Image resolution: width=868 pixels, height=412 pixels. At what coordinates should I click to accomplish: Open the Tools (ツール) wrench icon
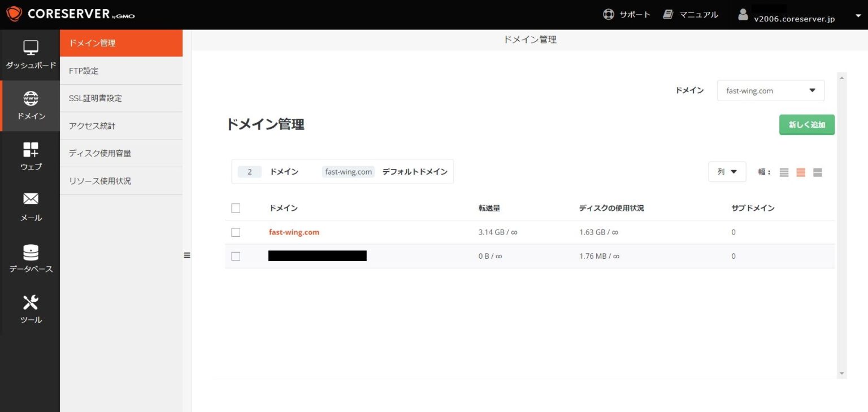coord(31,303)
